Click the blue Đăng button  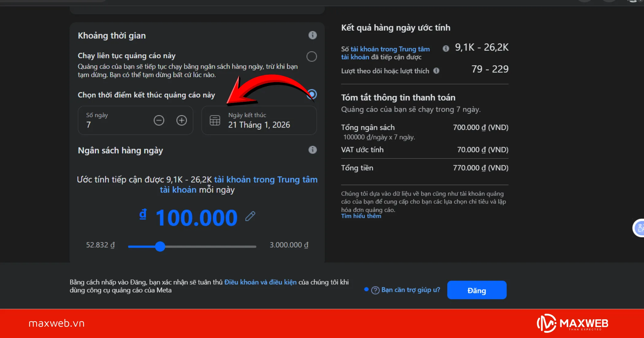pyautogui.click(x=477, y=290)
